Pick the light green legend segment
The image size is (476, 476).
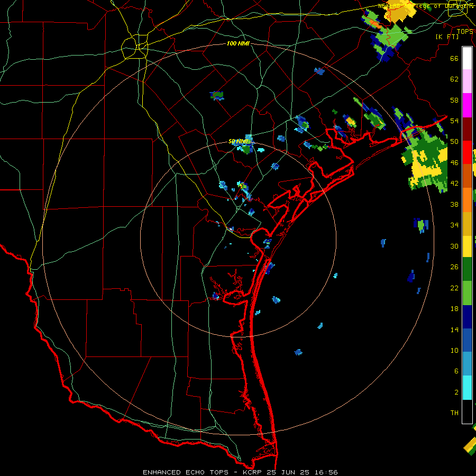tap(467, 293)
